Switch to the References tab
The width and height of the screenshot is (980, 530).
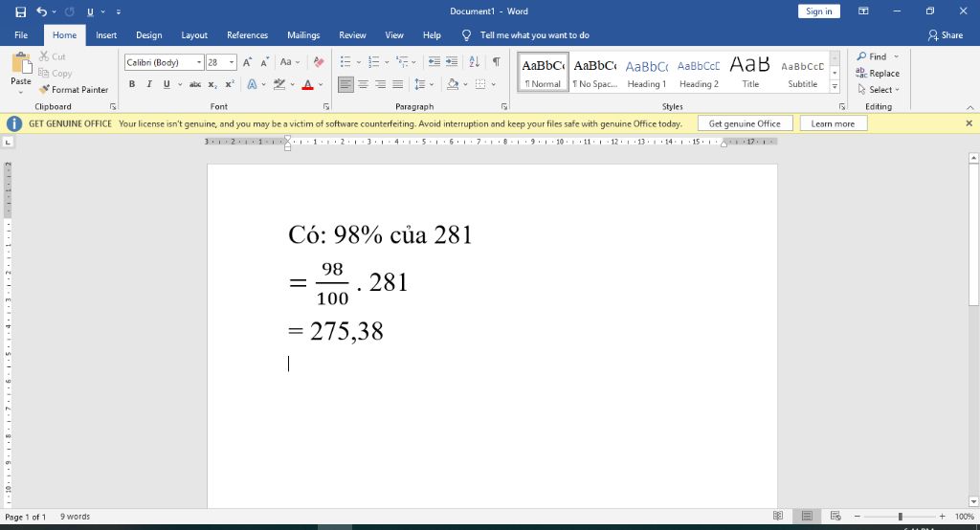248,35
